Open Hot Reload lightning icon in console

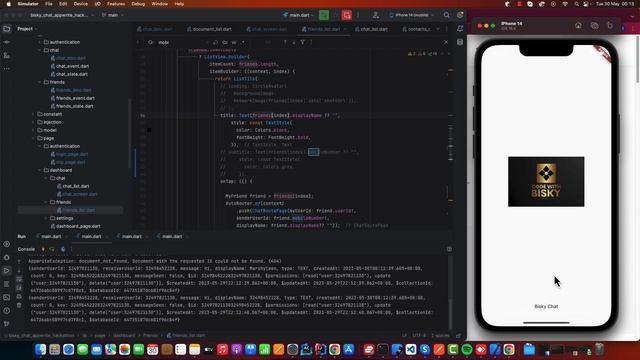point(43,249)
